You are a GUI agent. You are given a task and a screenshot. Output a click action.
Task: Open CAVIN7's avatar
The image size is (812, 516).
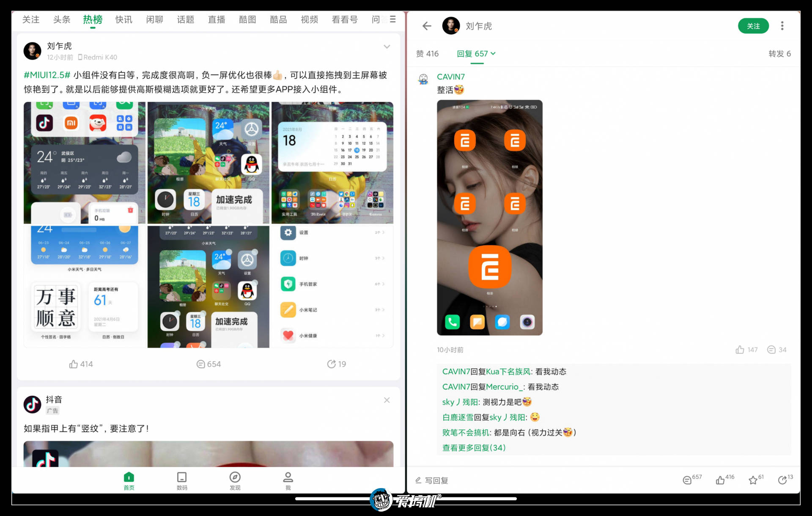423,79
